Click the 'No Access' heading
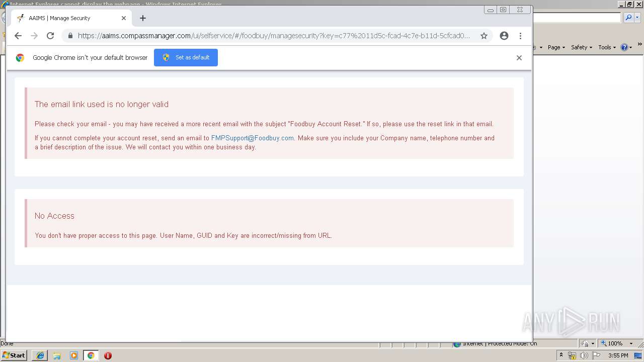 click(x=54, y=216)
